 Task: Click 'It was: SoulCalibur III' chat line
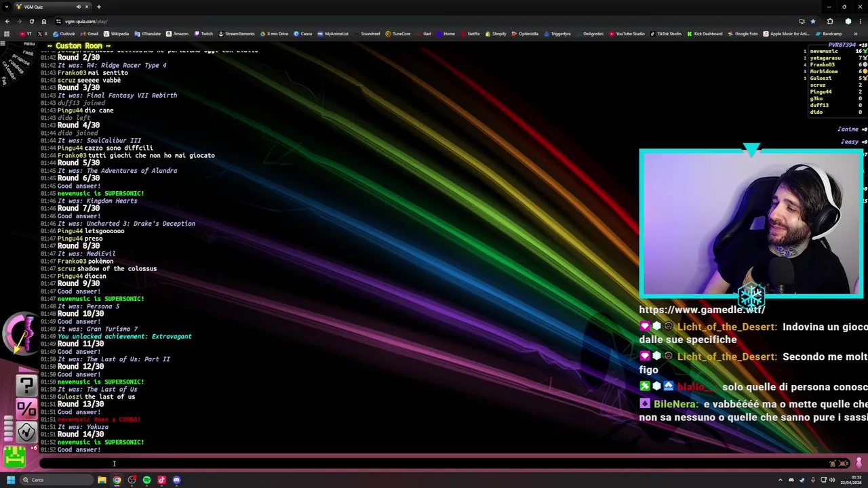99,141
